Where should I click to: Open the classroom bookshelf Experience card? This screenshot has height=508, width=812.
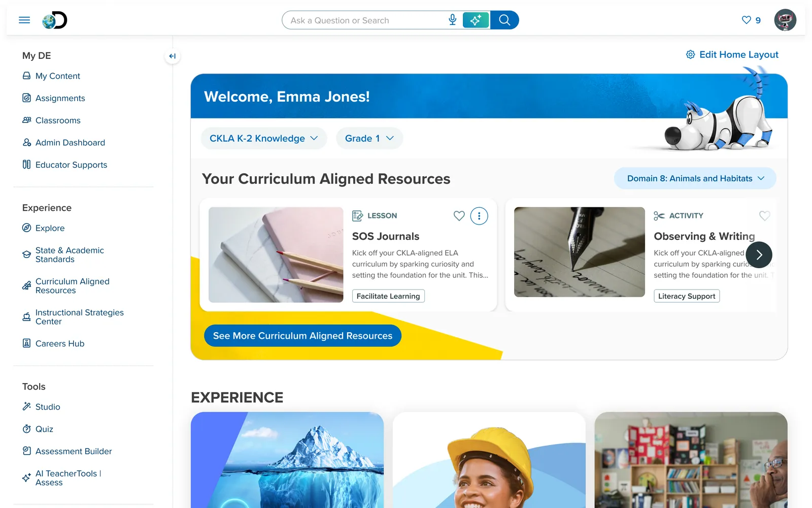pos(691,460)
